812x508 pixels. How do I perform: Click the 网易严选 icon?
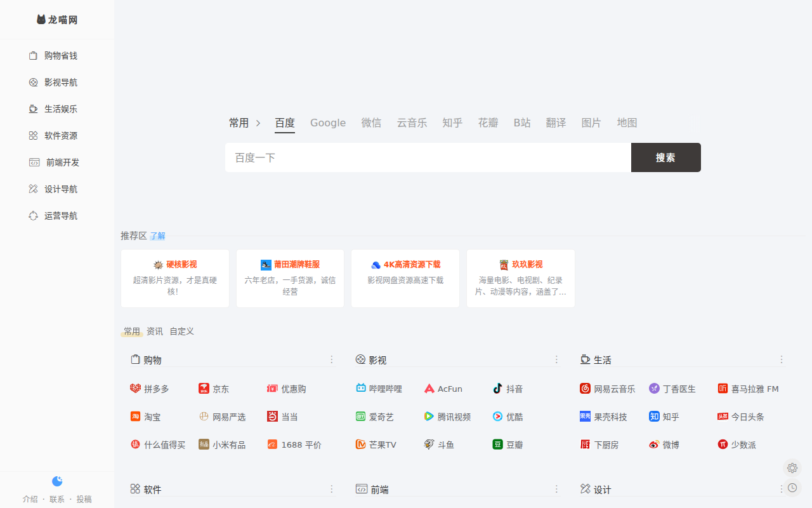click(204, 417)
